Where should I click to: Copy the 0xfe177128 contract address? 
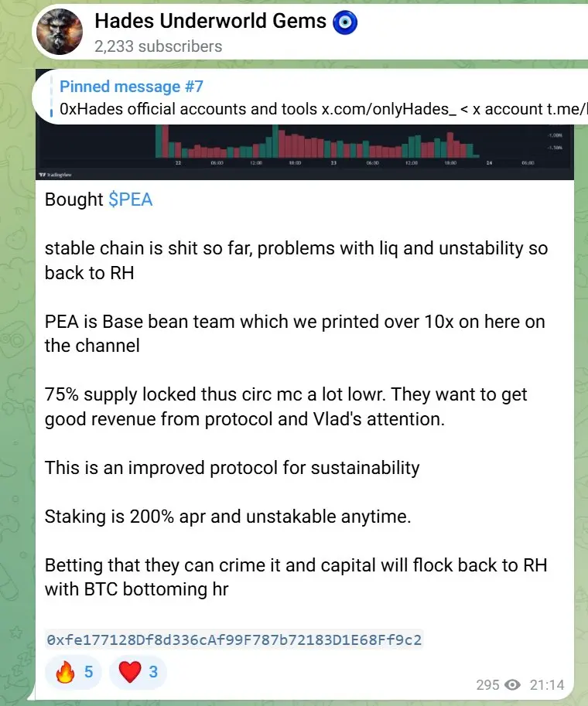tap(234, 639)
